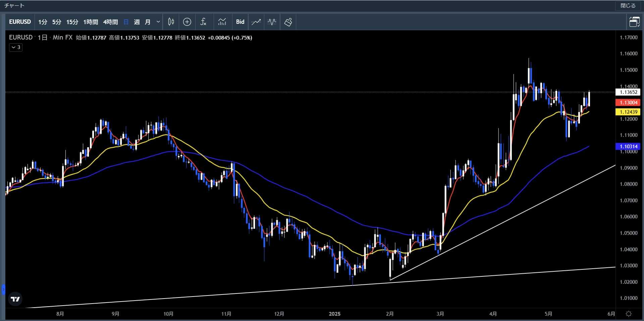Image resolution: width=644 pixels, height=321 pixels.
Task: Click the 2025 label on time axis
Action: [x=334, y=314]
